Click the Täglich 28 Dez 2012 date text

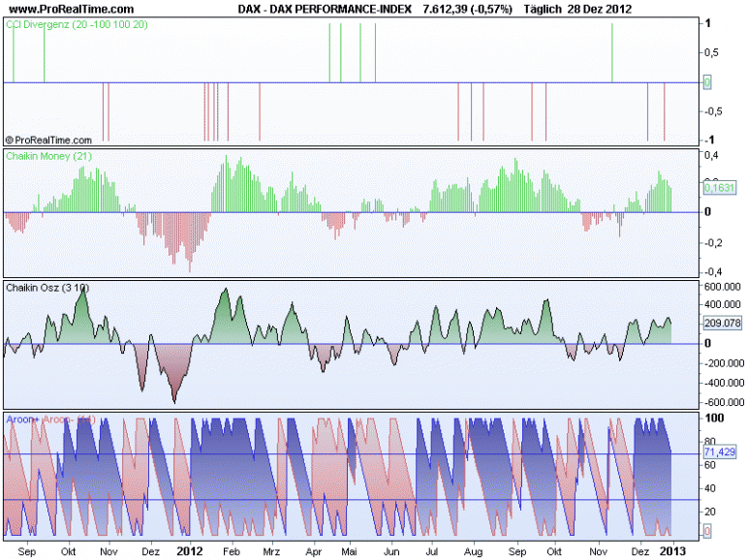pyautogui.click(x=577, y=9)
